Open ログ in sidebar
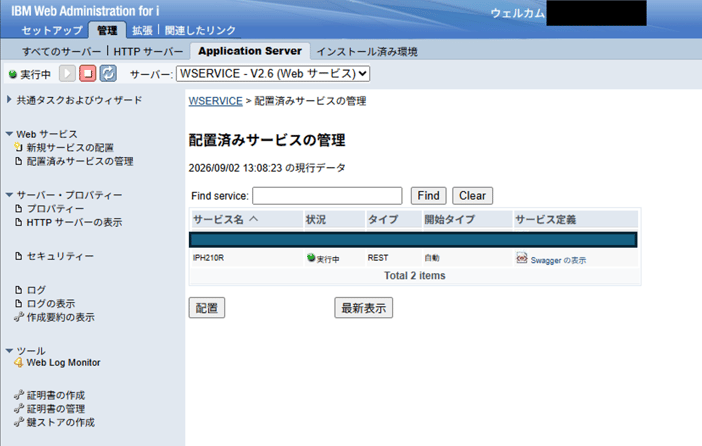This screenshot has width=702, height=446. click(36, 290)
